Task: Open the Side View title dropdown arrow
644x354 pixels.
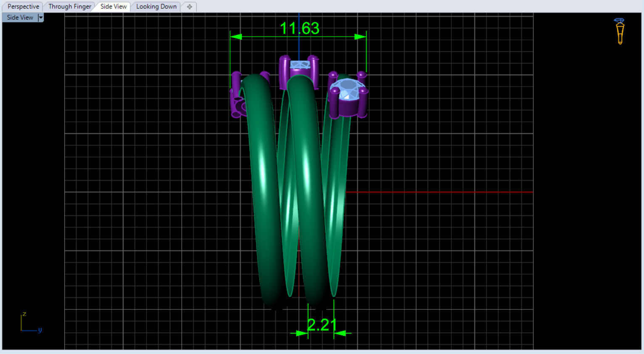Action: point(41,17)
